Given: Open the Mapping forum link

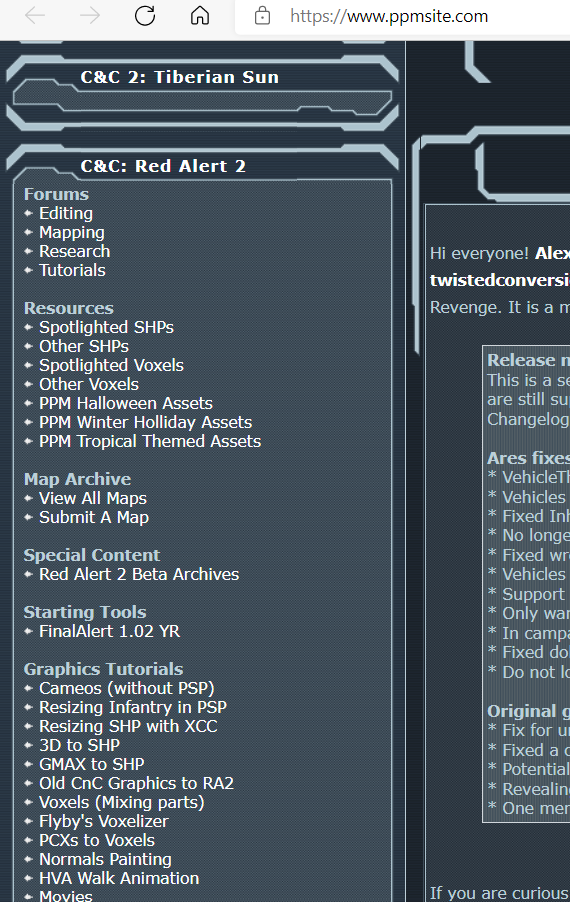Looking at the screenshot, I should [72, 232].
